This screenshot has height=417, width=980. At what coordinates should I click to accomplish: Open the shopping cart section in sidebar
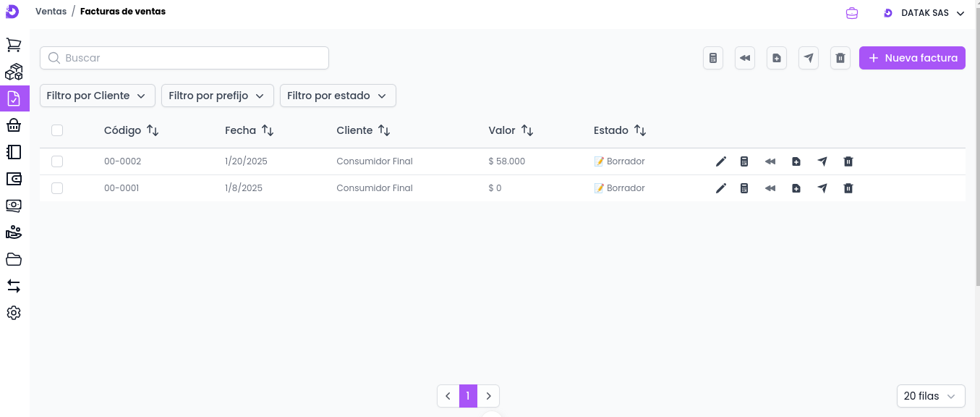coord(14,45)
